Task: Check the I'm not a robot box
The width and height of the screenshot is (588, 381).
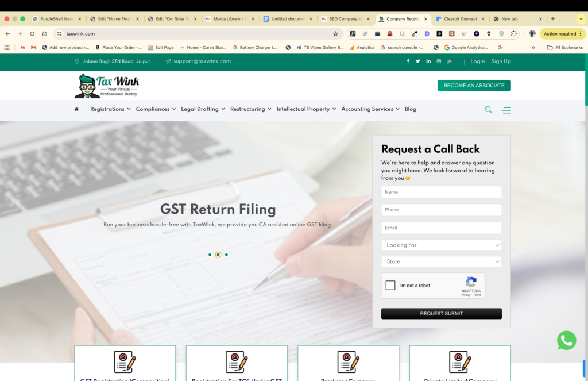Action: 390,286
